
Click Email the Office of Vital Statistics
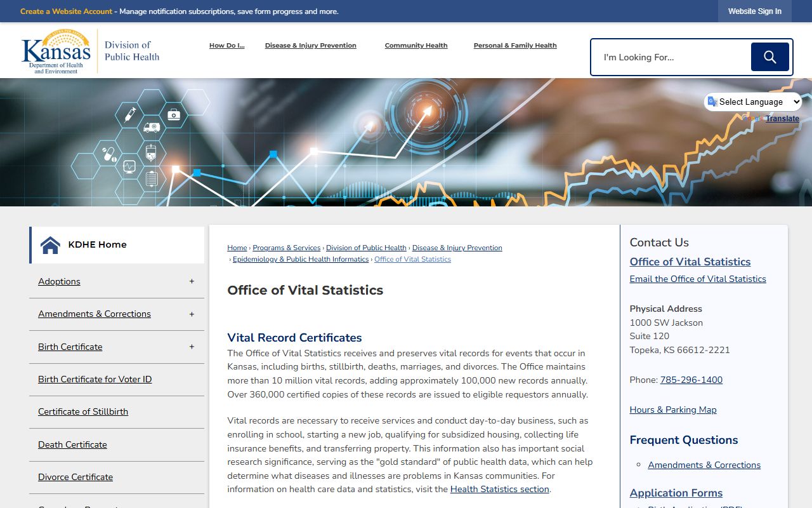pos(698,279)
